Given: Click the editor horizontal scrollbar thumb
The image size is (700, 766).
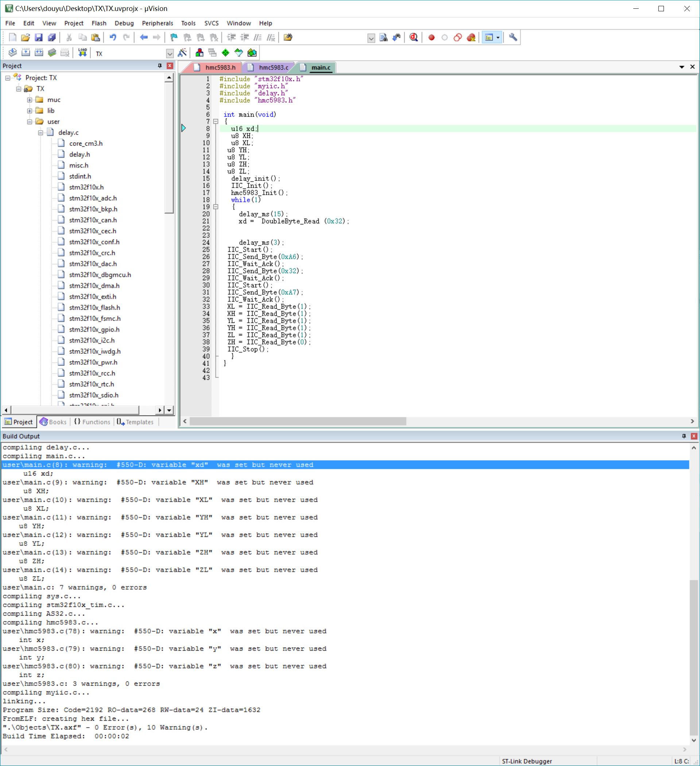Looking at the screenshot, I should [x=298, y=421].
